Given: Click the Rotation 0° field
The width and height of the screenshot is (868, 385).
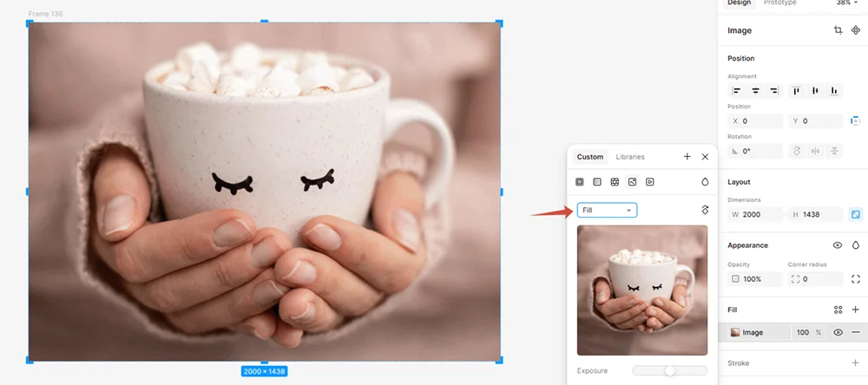Looking at the screenshot, I should [755, 151].
